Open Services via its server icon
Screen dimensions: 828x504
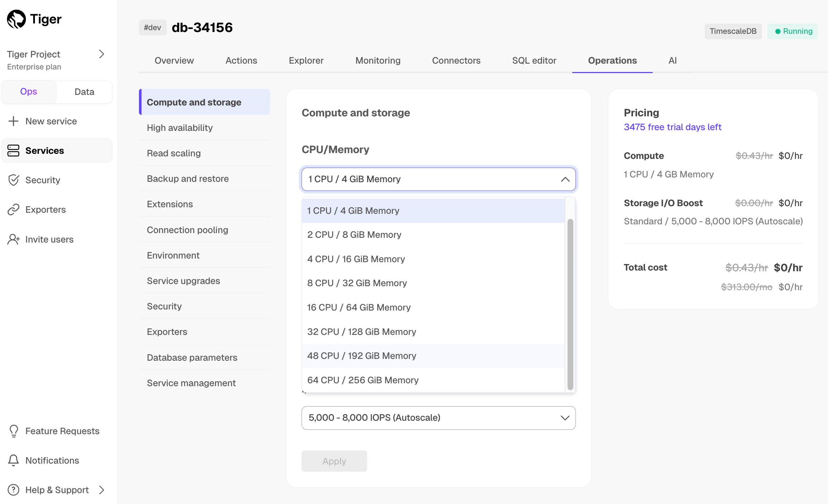pos(13,151)
